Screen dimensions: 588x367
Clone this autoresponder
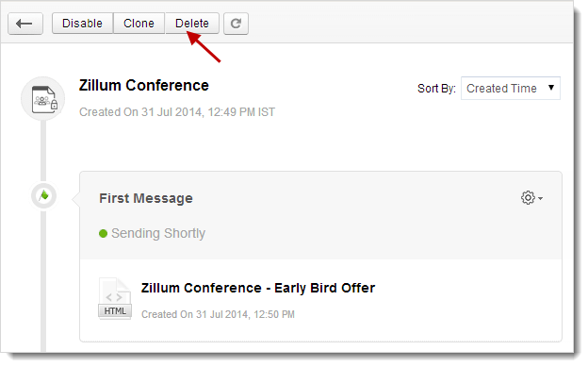click(139, 24)
